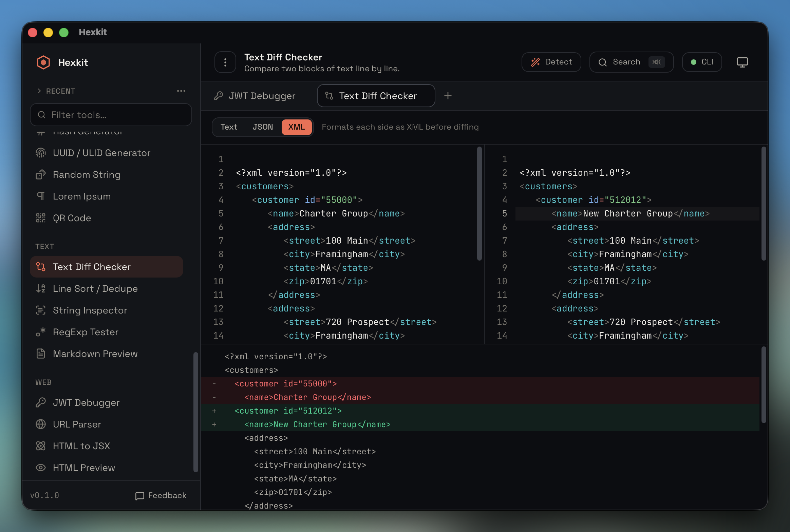Open Lorem Ipsum tool
This screenshot has height=532, width=790.
107,196
